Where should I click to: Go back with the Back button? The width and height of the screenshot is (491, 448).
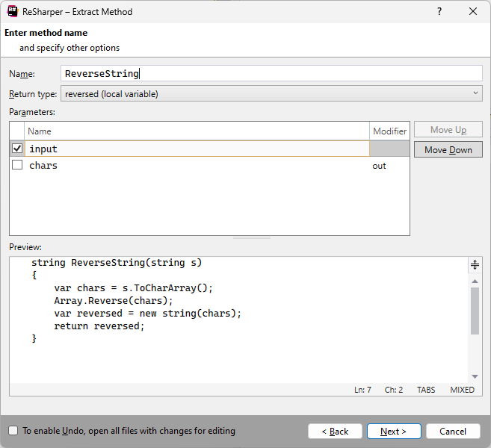coord(335,431)
